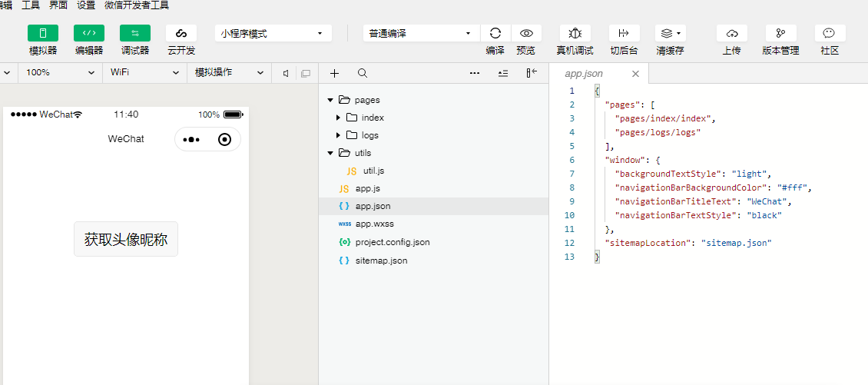The image size is (868, 385).
Task: Open the WiFi network dropdown
Action: (145, 72)
